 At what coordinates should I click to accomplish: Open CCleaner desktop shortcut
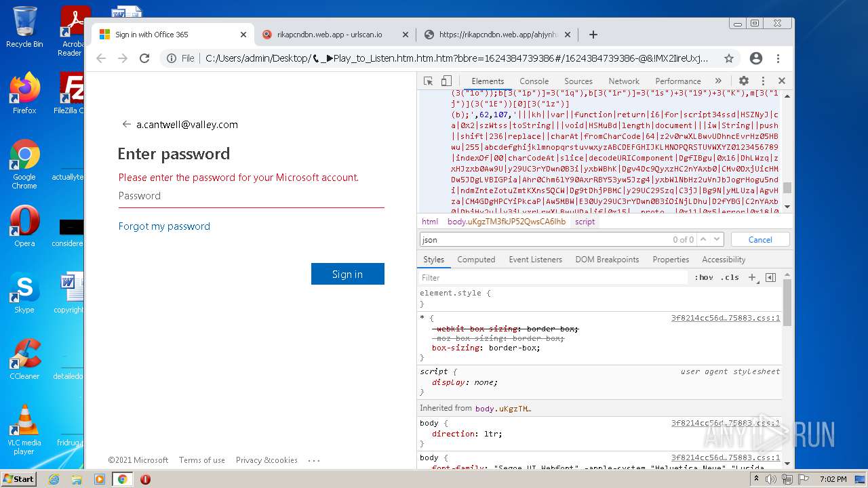(x=24, y=360)
